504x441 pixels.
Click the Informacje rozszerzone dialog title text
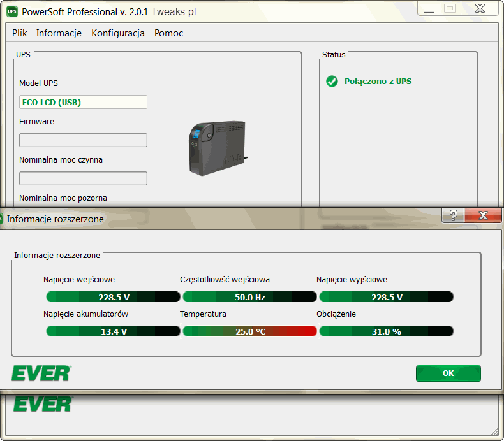pyautogui.click(x=56, y=219)
